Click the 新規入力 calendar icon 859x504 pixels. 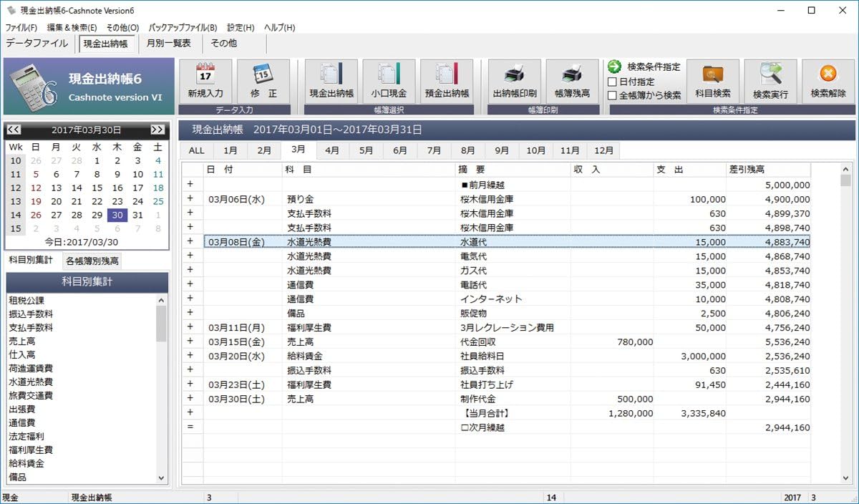205,74
